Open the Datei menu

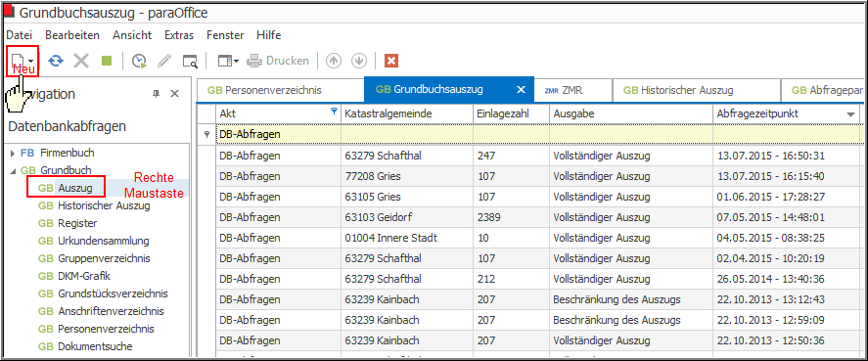click(x=20, y=35)
